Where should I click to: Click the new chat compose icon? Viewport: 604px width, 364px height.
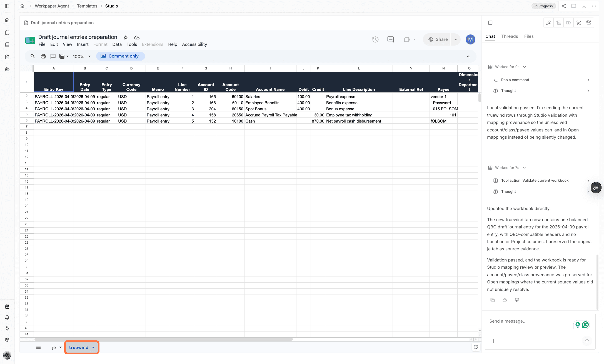[589, 23]
